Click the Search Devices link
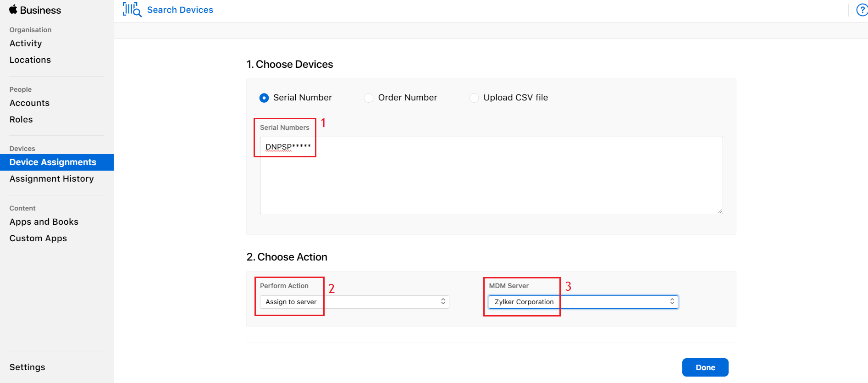The height and width of the screenshot is (383, 868). click(x=180, y=10)
